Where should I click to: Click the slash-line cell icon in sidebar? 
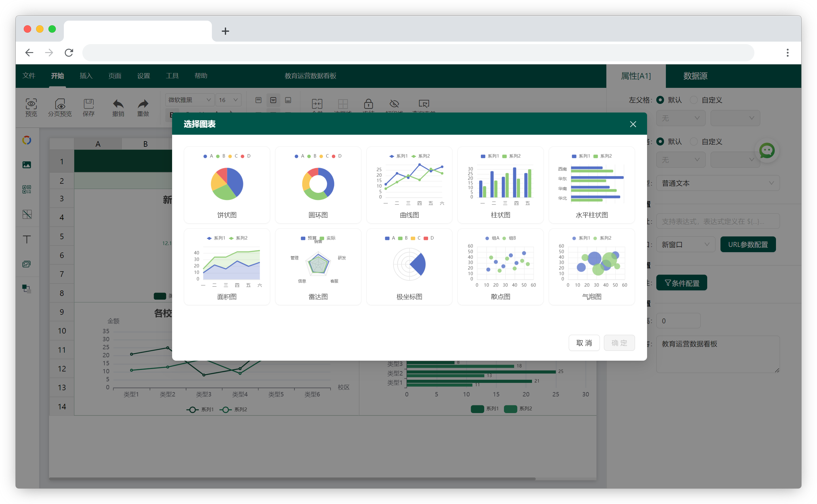pyautogui.click(x=27, y=214)
